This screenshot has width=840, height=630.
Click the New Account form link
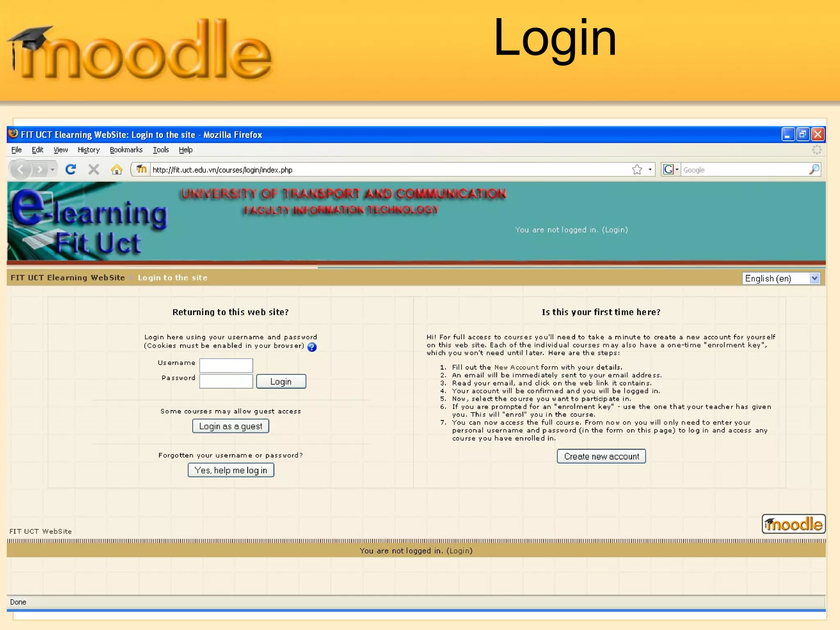[x=516, y=367]
